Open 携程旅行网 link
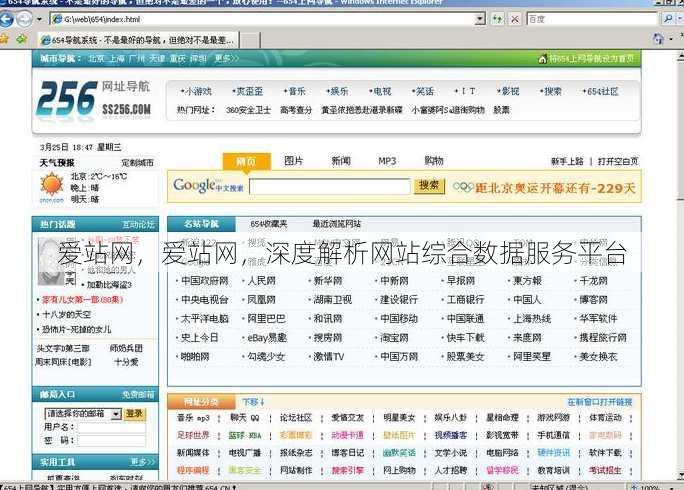Image resolution: width=684 pixels, height=490 pixels. (x=603, y=337)
